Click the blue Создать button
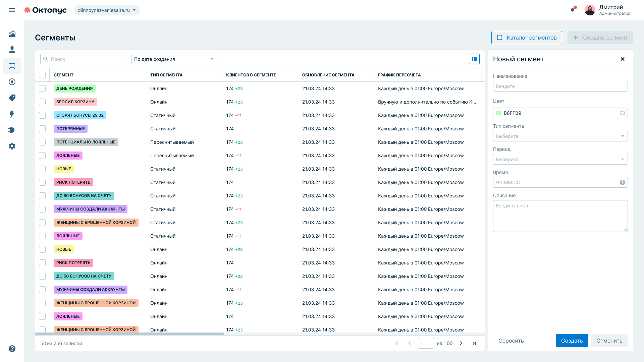 [572, 341]
